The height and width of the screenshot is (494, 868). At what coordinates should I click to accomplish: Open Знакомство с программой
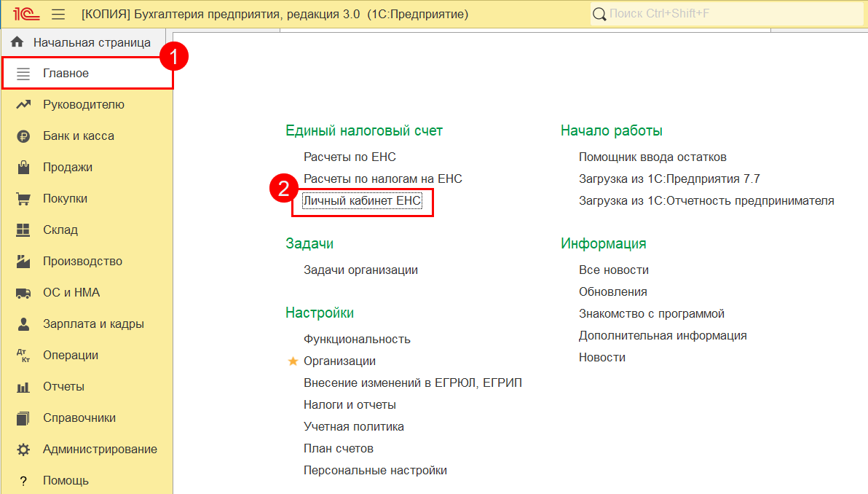pyautogui.click(x=652, y=314)
